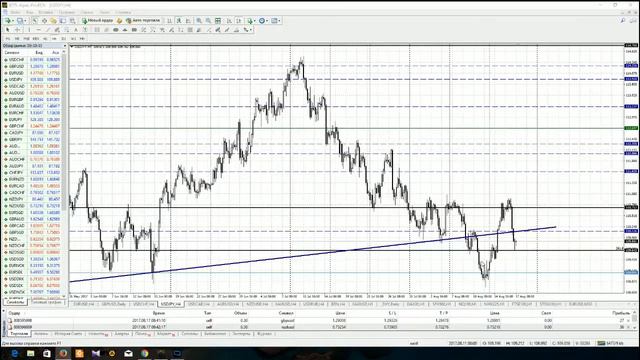640x360 pixels.
Task: Open Edge browser from the taskbar
Action: [14, 353]
